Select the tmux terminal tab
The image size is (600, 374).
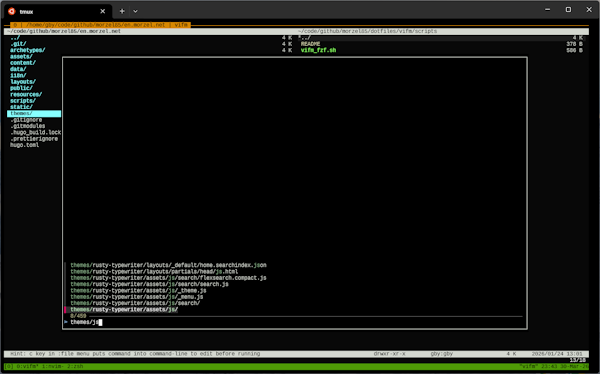(58, 11)
